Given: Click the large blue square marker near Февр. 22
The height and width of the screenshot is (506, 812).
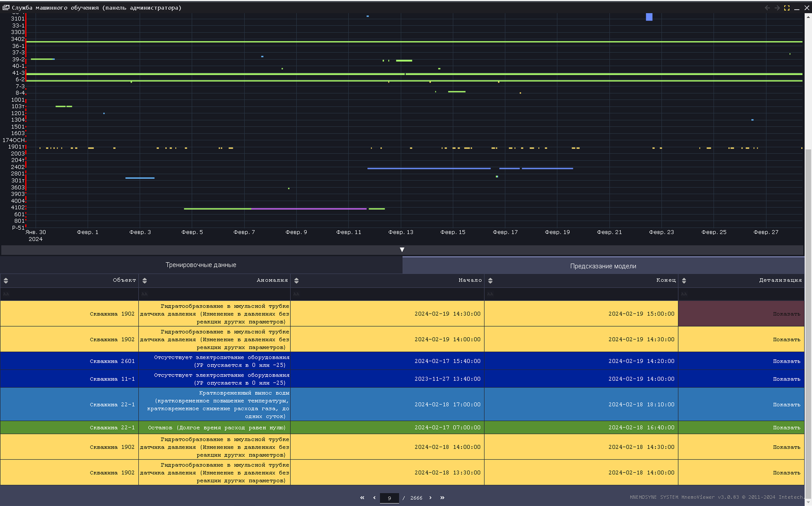Looking at the screenshot, I should coord(649,17).
